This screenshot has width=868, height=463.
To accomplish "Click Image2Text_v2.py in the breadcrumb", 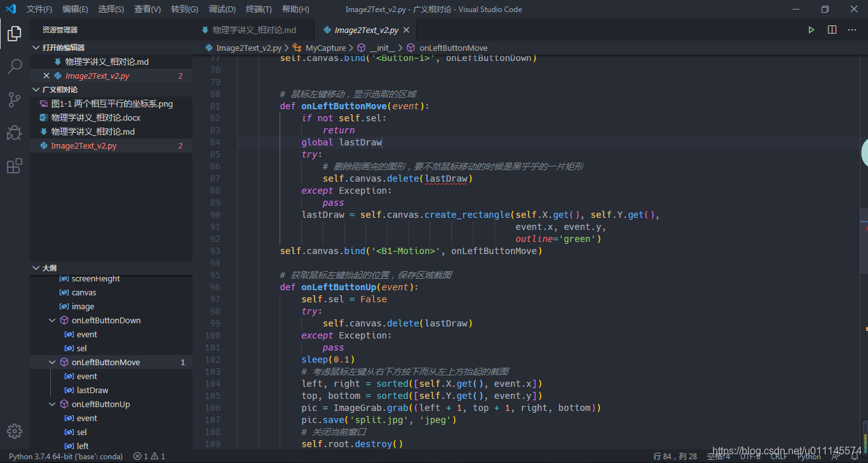I will coord(248,48).
